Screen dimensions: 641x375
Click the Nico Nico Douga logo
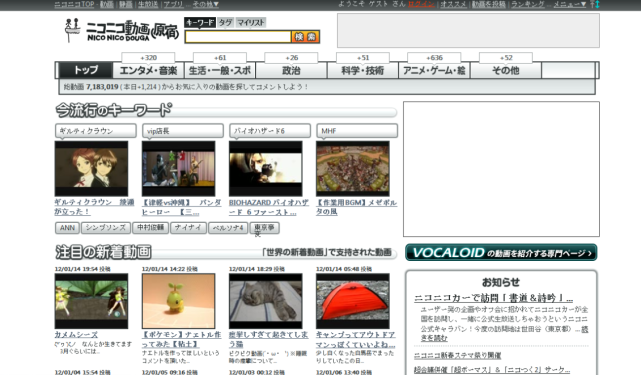click(122, 30)
